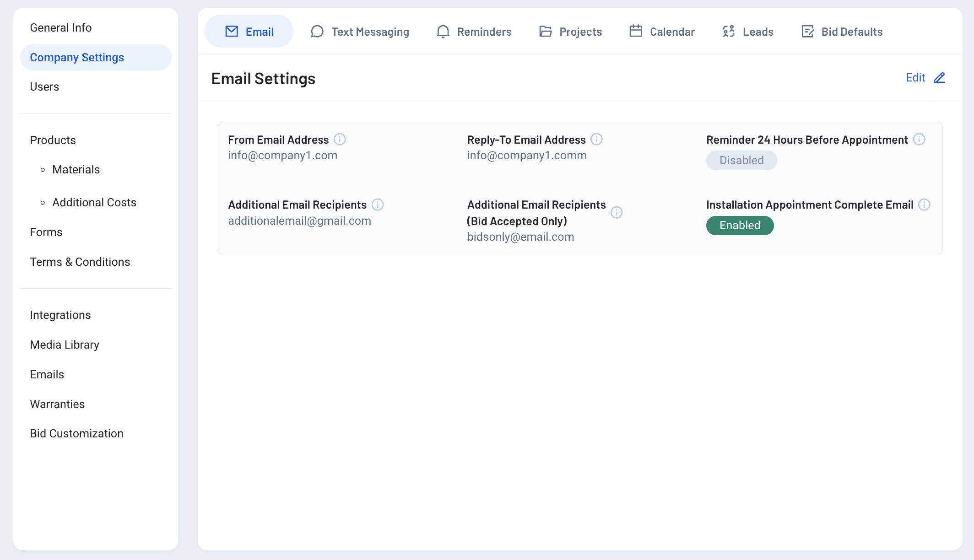The width and height of the screenshot is (974, 560).
Task: Select Materials under Products
Action: click(76, 170)
